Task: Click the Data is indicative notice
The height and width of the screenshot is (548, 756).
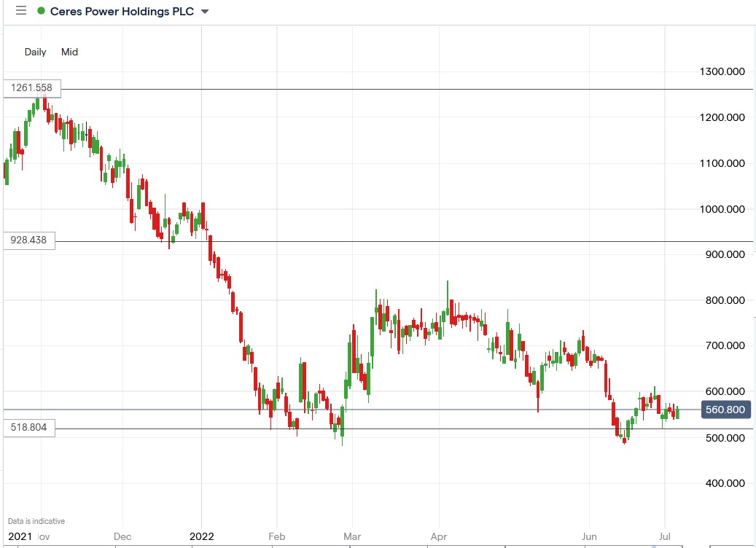Action: pyautogui.click(x=35, y=520)
